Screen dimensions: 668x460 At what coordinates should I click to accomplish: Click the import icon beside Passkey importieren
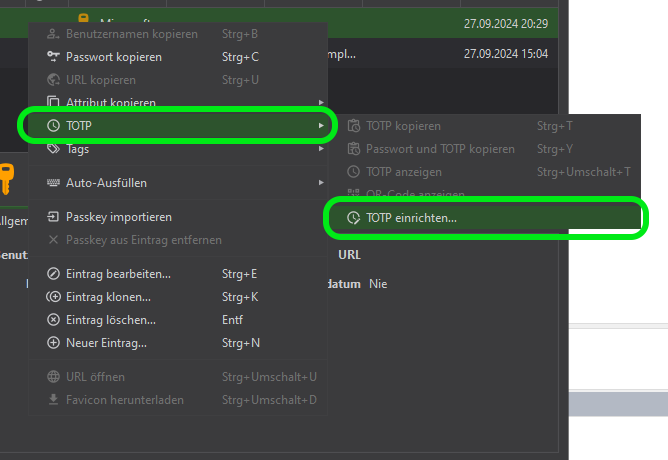[54, 217]
